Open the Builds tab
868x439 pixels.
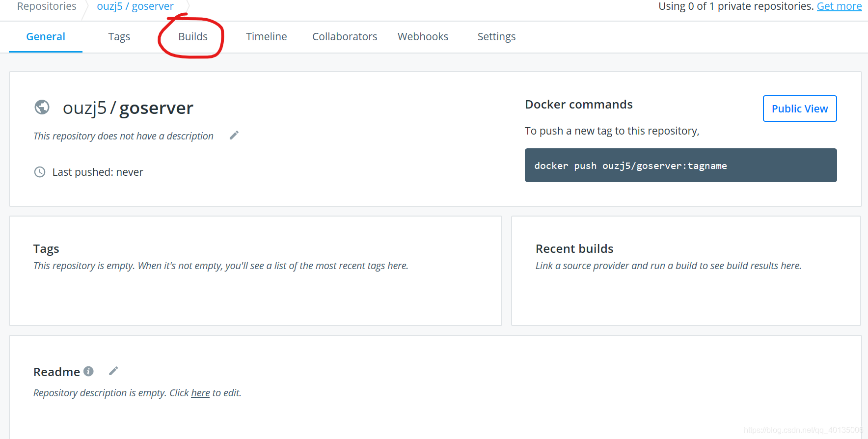[193, 37]
